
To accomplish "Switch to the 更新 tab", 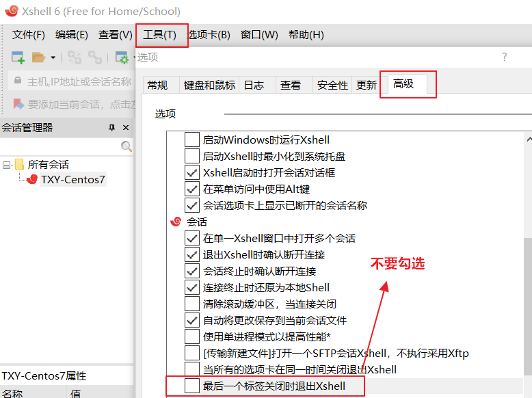I will 367,85.
